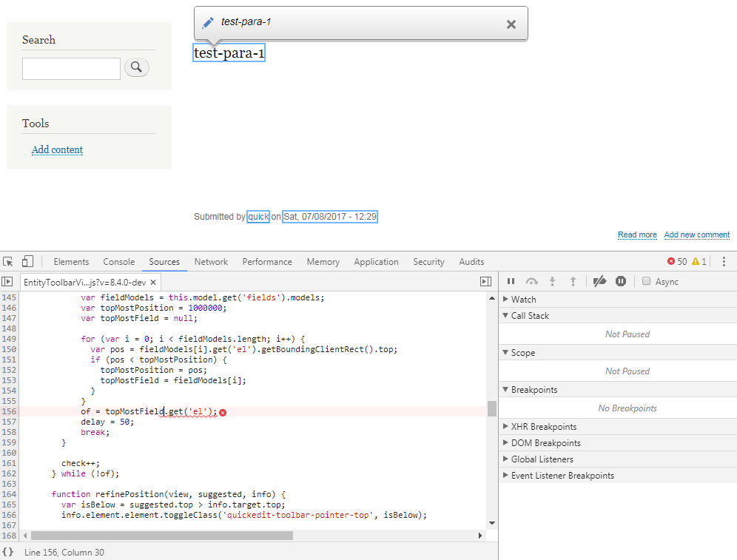Focus the Search input field
The height and width of the screenshot is (560, 737).
[x=72, y=69]
